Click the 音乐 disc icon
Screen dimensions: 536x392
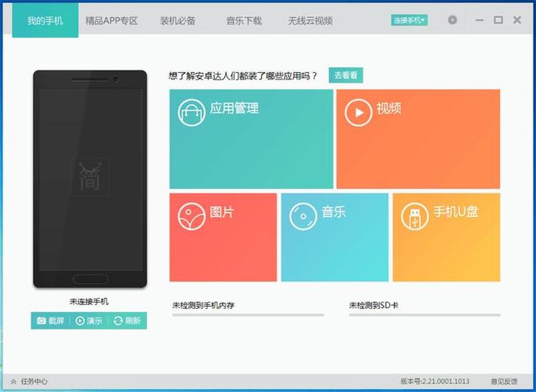pyautogui.click(x=303, y=216)
